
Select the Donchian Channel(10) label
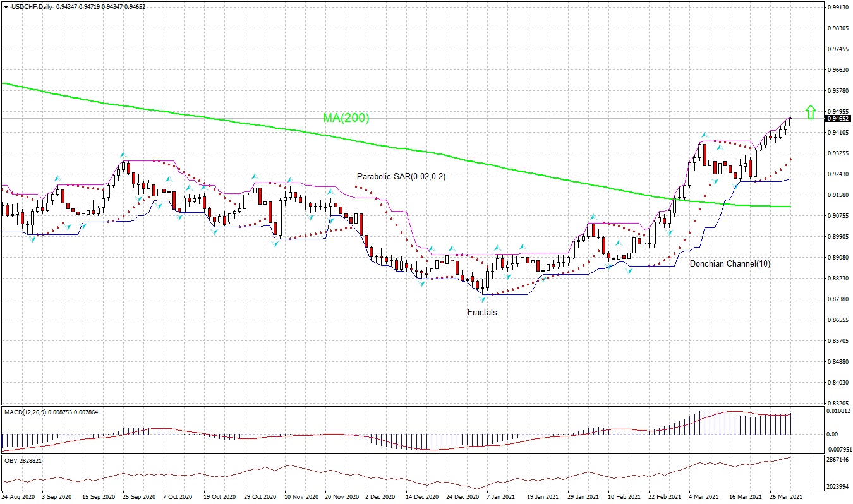pyautogui.click(x=730, y=263)
